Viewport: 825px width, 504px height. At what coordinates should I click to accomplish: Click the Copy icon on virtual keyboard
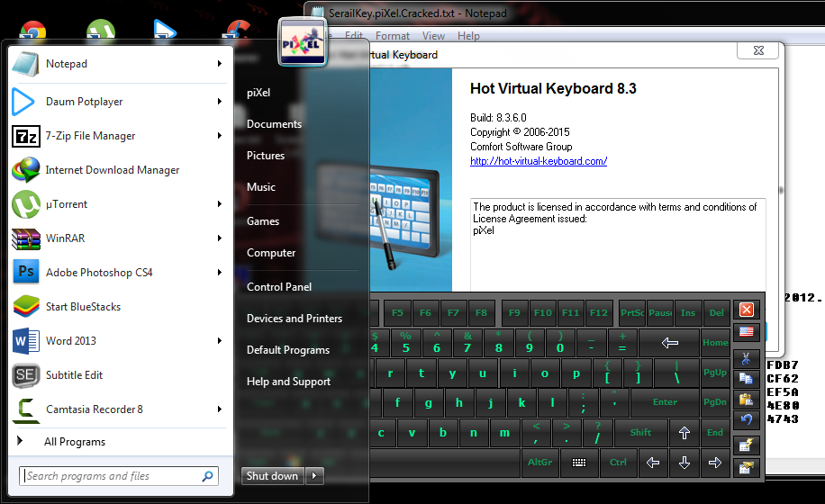click(746, 379)
